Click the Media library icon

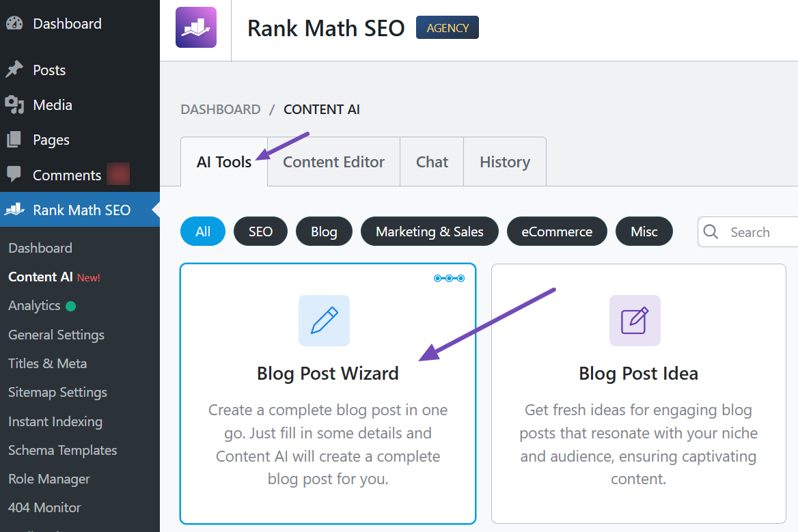point(14,104)
